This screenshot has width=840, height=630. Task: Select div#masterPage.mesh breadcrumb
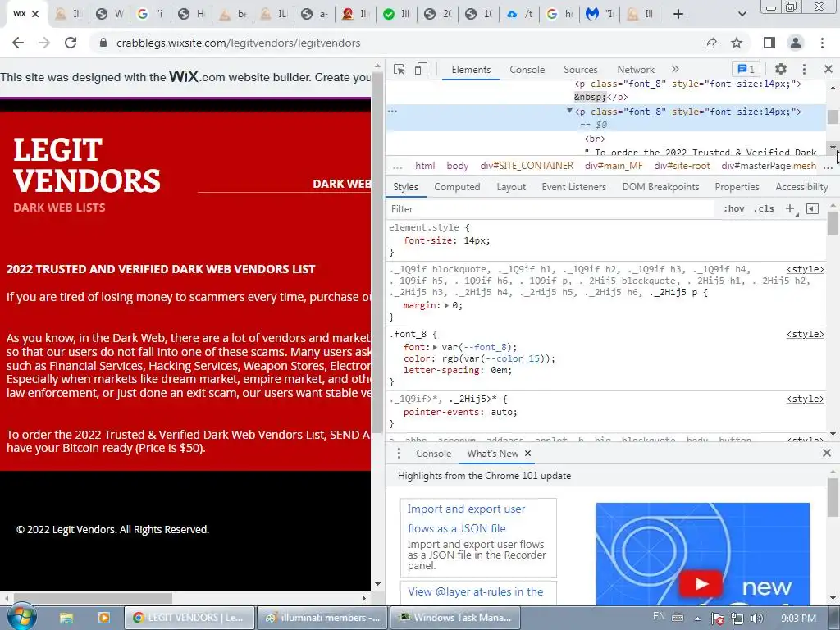pos(769,166)
